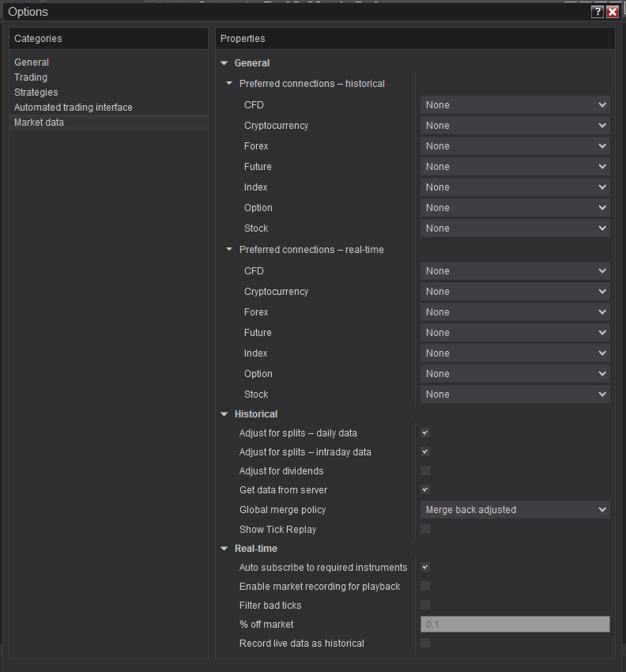626x672 pixels.
Task: Collapse the Real-time section triangle
Action: (224, 549)
